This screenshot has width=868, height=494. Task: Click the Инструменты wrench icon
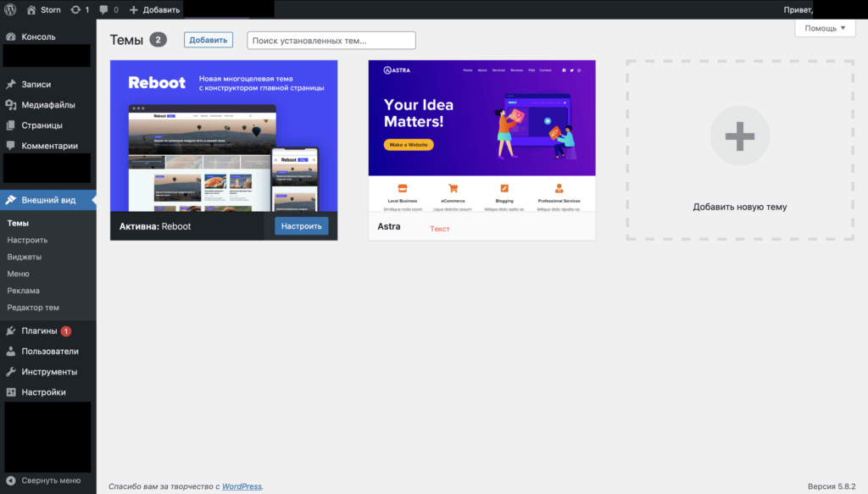[x=10, y=372]
